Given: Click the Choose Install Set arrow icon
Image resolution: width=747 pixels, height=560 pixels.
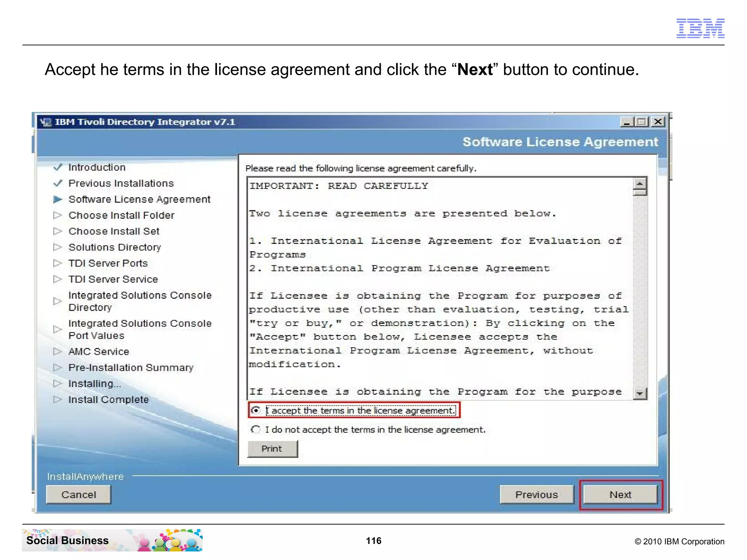Looking at the screenshot, I should click(x=58, y=231).
